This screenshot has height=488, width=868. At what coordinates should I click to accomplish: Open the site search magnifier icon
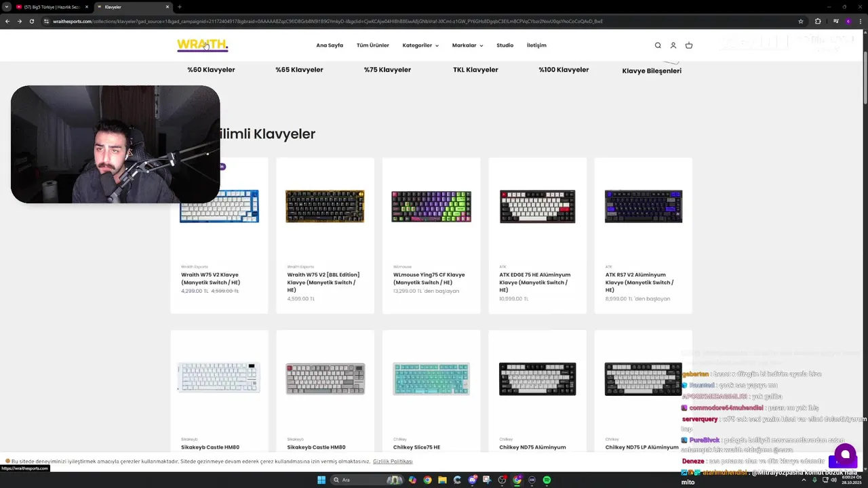[658, 45]
